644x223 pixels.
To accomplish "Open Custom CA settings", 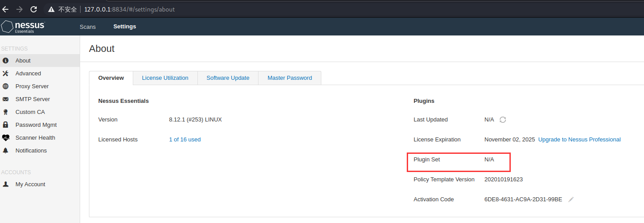I will click(40, 112).
